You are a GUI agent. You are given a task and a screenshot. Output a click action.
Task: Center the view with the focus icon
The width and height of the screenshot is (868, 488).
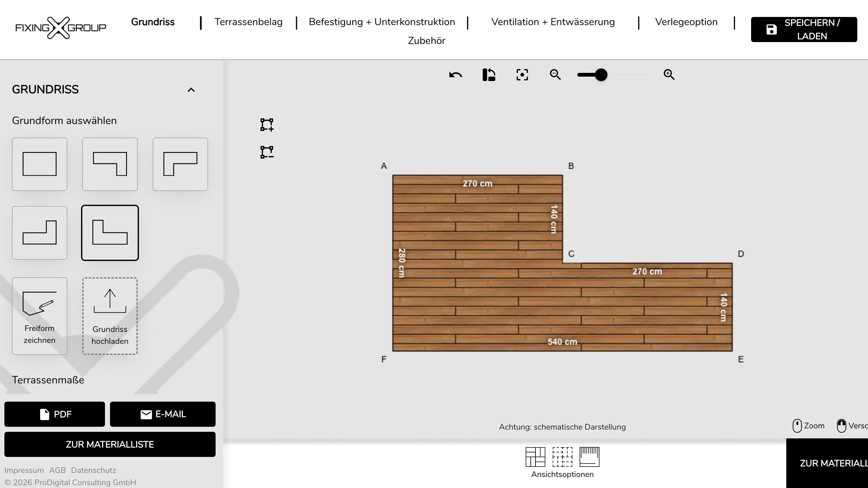tap(522, 74)
